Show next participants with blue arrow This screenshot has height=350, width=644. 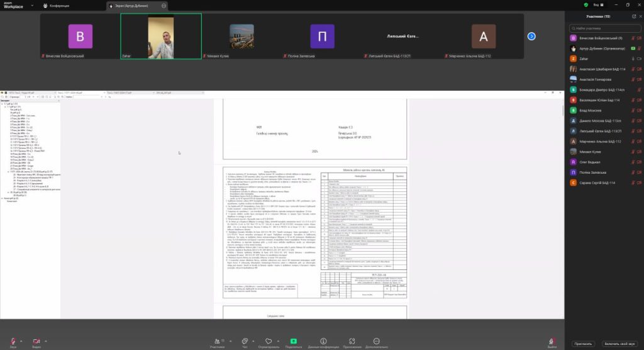(531, 37)
